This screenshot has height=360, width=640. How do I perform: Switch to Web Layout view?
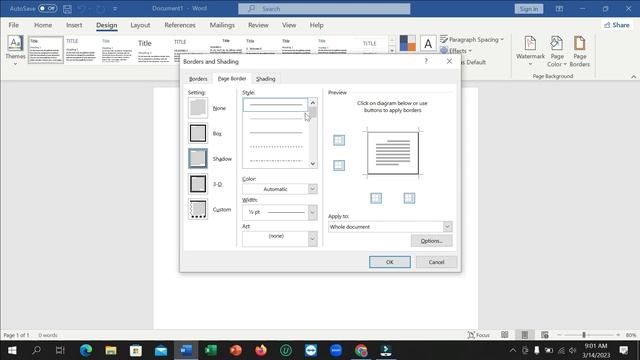click(x=544, y=335)
